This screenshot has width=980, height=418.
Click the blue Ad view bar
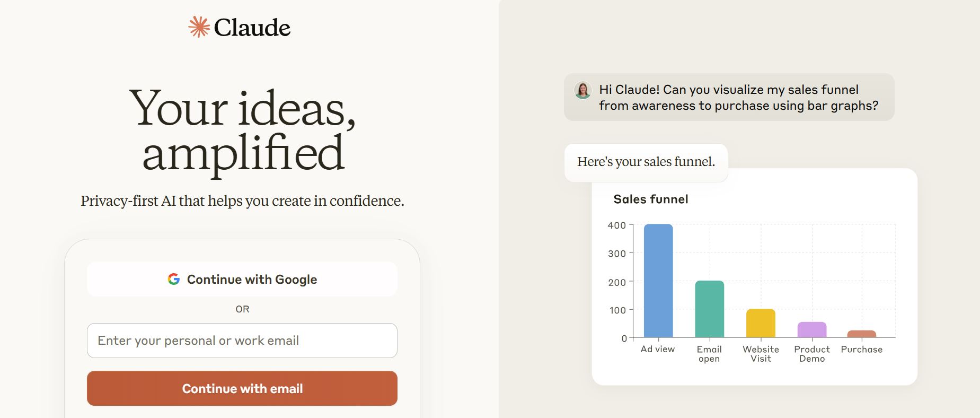[x=658, y=281]
